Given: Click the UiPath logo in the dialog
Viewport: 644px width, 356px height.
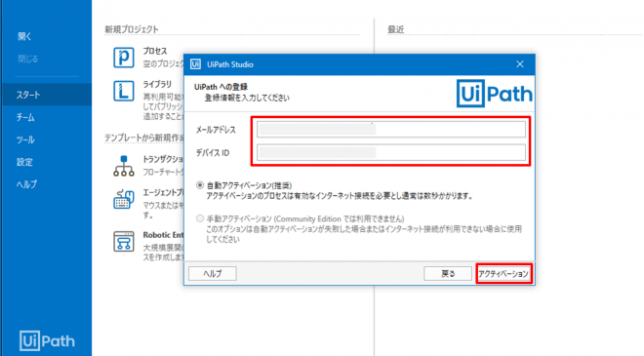Looking at the screenshot, I should (x=495, y=94).
